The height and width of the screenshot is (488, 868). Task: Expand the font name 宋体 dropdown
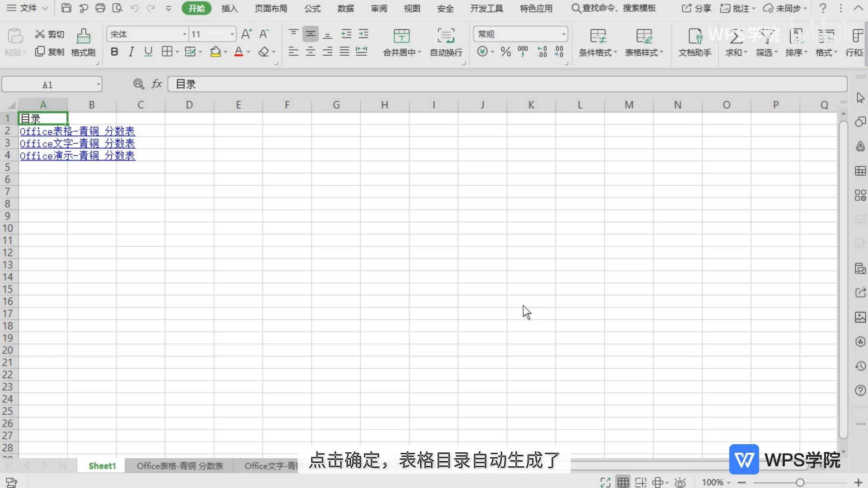[x=184, y=34]
